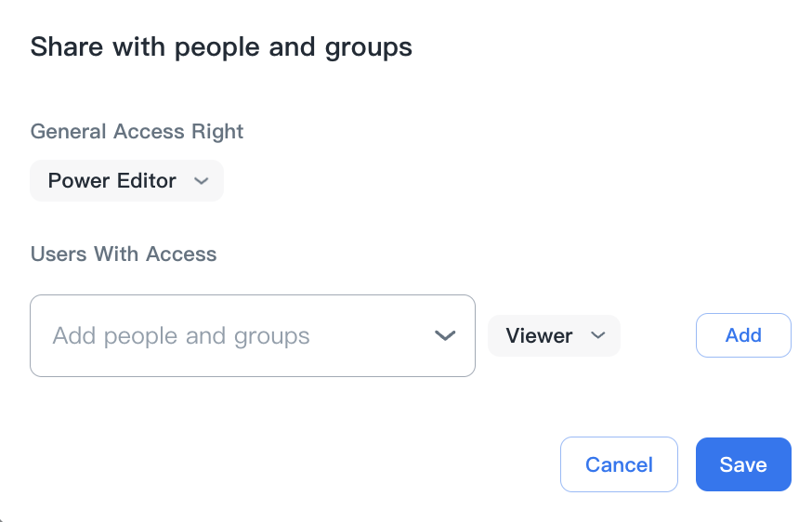Viewport: 812px width, 522px height.
Task: Click the Users With Access heading
Action: pyautogui.click(x=124, y=254)
